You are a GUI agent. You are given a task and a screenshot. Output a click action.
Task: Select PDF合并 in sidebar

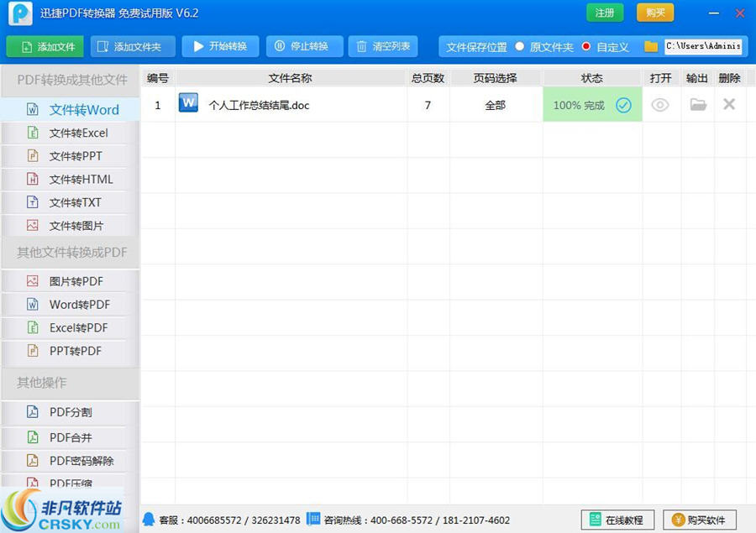point(71,437)
